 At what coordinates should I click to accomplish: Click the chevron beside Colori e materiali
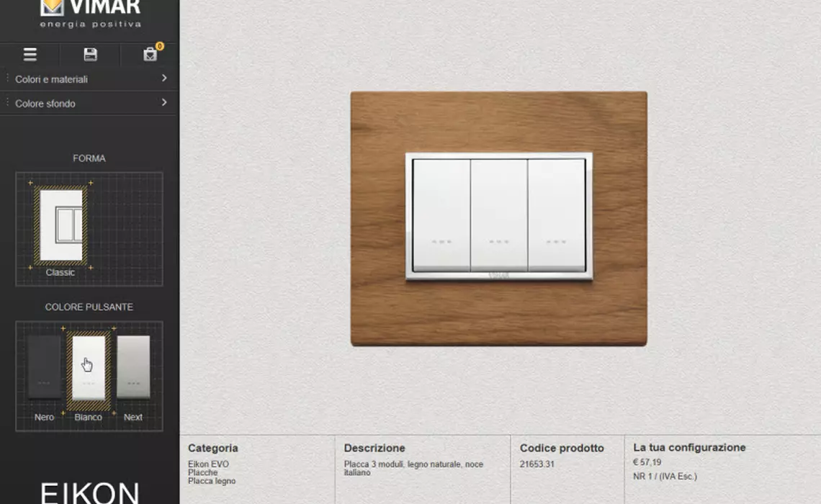tap(164, 78)
